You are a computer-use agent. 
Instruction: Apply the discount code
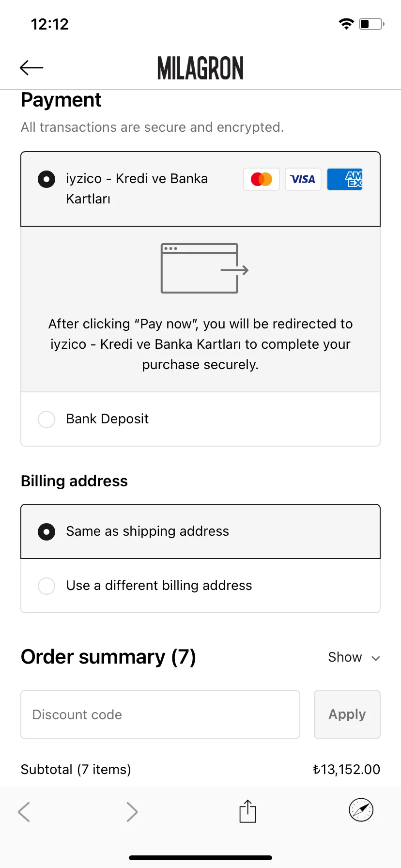(x=347, y=714)
